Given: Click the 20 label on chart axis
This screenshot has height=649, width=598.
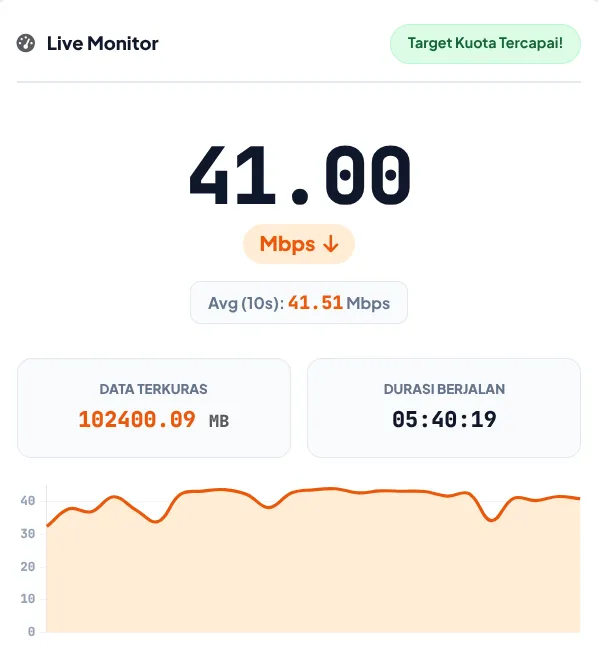Looking at the screenshot, I should tap(28, 566).
